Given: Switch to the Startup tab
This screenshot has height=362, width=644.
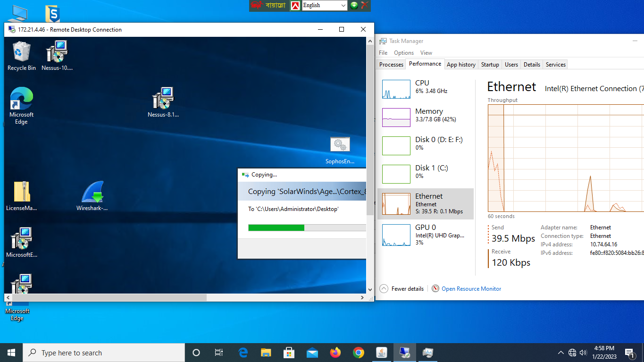Looking at the screenshot, I should pyautogui.click(x=490, y=65).
